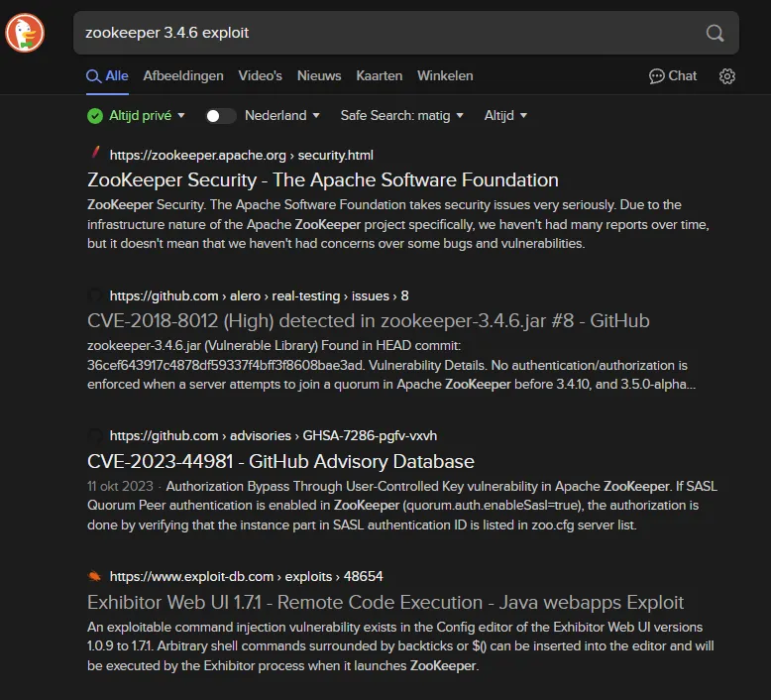
Task: Open Safe Search: matig dropdown
Action: tap(401, 116)
